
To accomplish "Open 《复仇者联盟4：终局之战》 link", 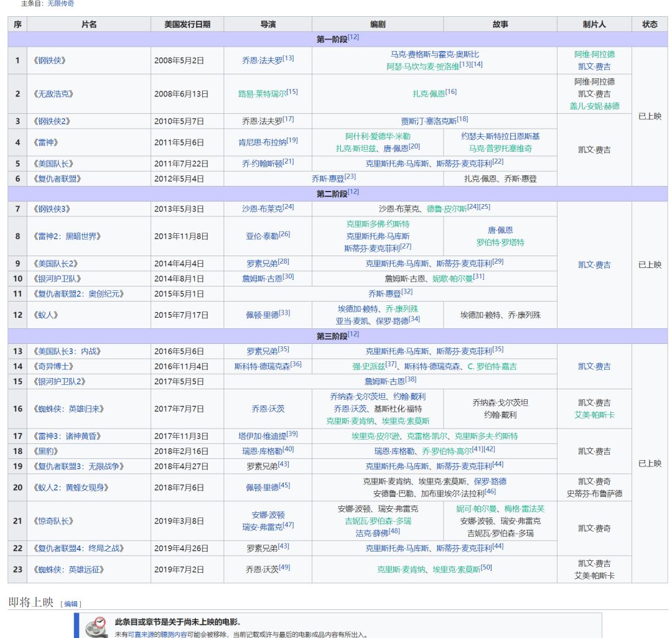I will 78,548.
